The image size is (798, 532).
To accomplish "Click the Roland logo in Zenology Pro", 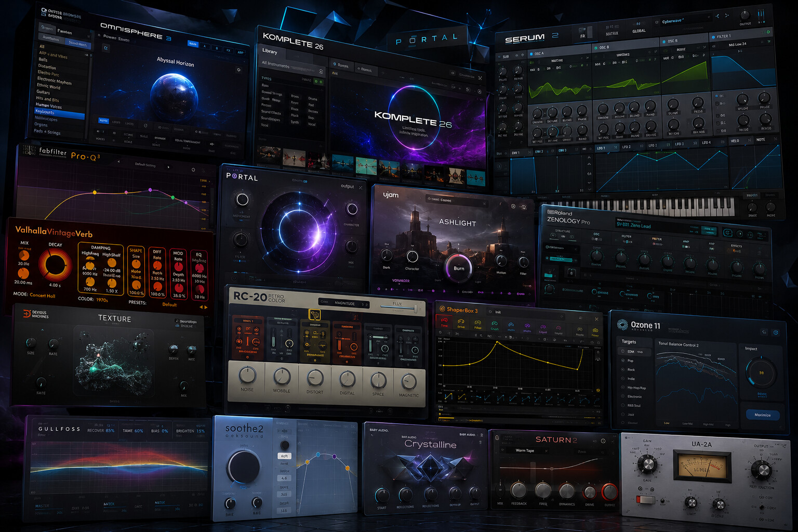I will [560, 212].
